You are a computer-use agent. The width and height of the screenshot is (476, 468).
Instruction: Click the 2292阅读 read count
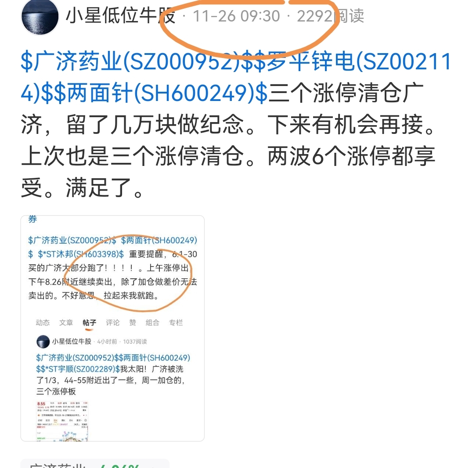tap(330, 16)
